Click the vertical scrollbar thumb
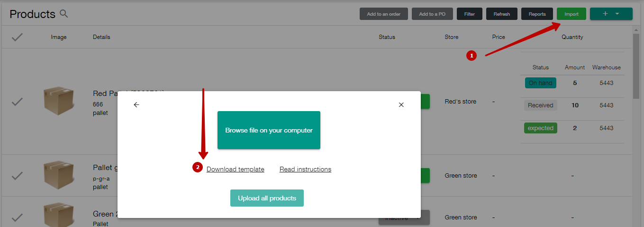644x227 pixels. pyautogui.click(x=636, y=66)
